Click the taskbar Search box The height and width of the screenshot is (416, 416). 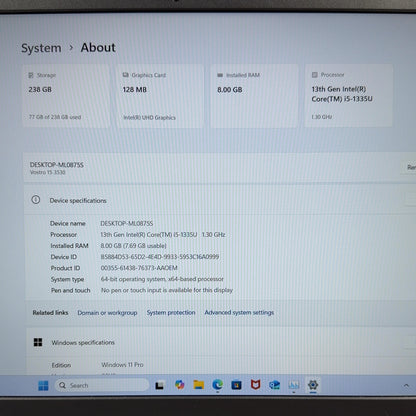103,385
